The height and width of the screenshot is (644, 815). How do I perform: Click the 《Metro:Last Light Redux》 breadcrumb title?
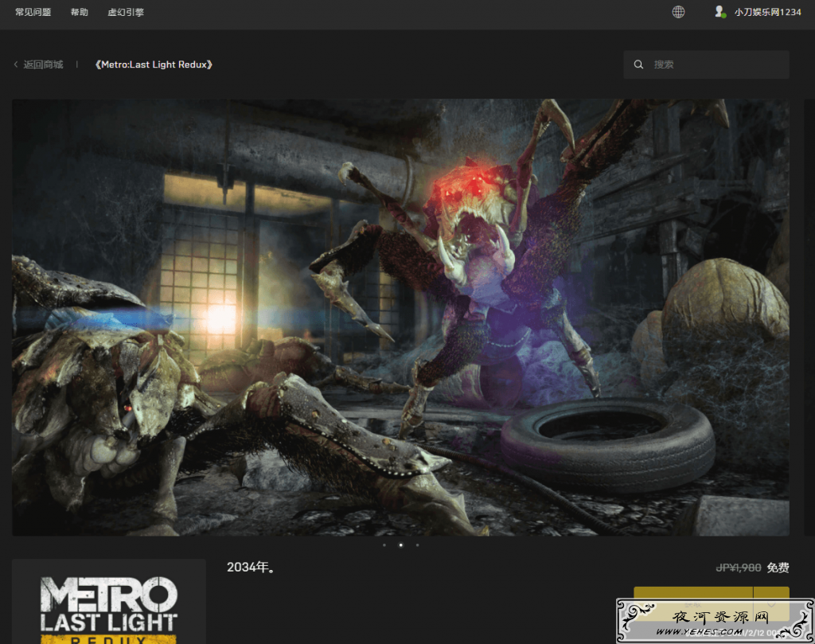pyautogui.click(x=154, y=64)
